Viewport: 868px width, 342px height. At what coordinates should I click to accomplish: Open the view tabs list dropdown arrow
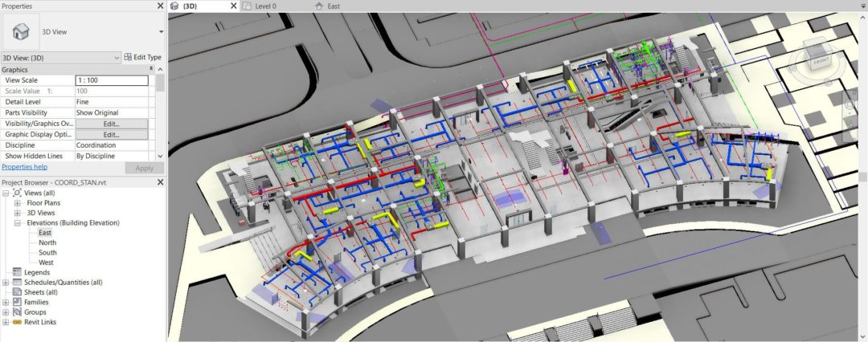coord(862,6)
